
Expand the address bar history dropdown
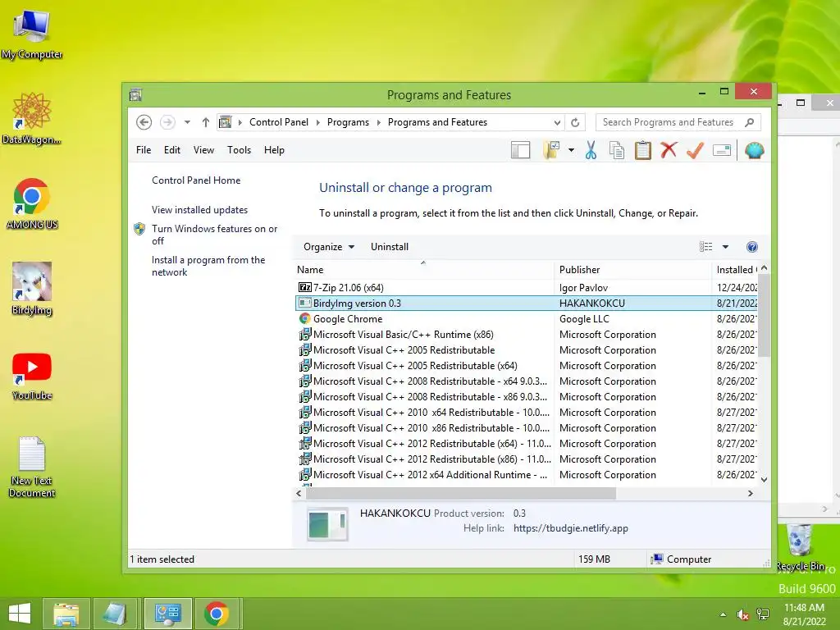click(x=557, y=123)
